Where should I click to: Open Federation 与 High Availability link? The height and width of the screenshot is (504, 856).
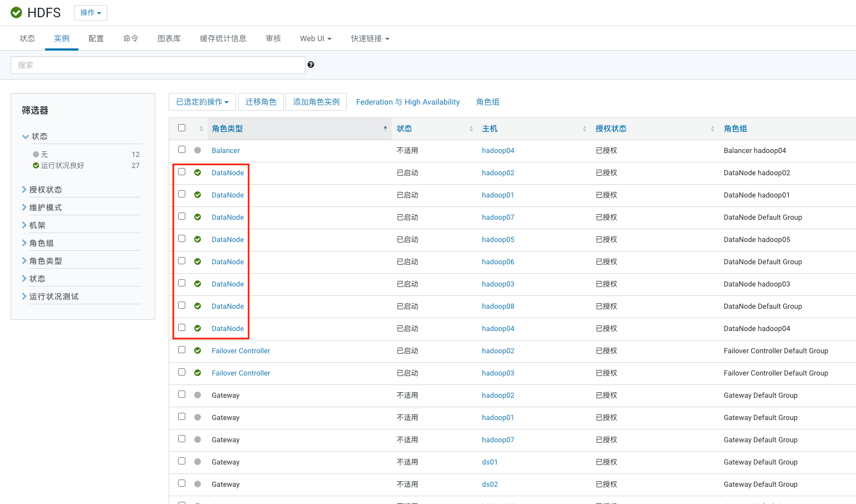click(408, 102)
